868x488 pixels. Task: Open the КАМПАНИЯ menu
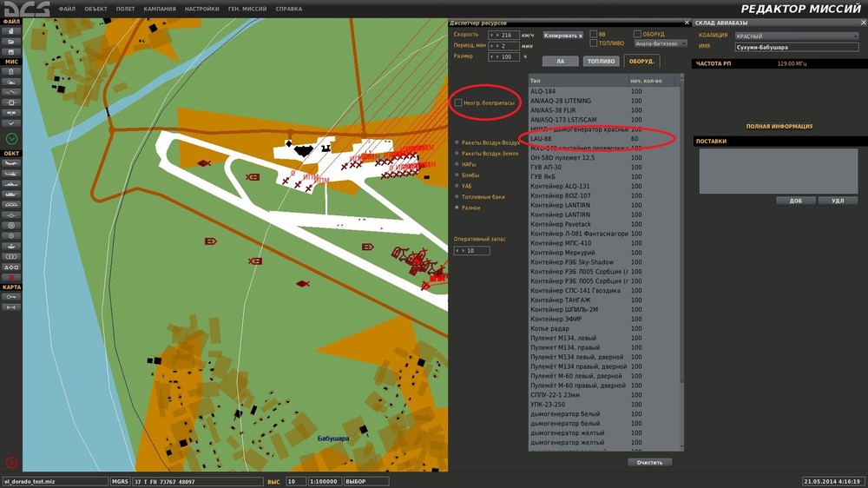coord(160,9)
